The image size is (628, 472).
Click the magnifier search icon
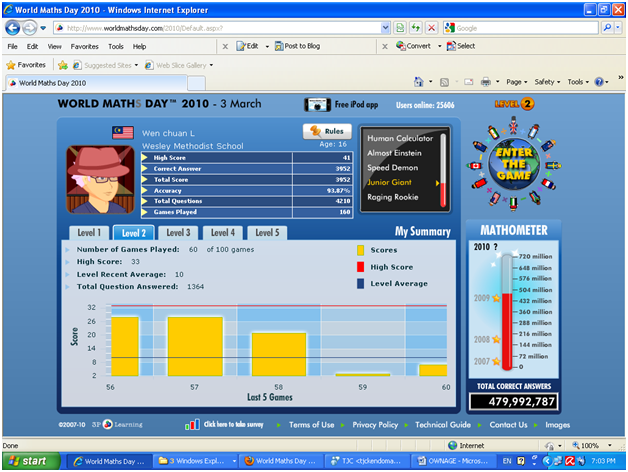click(x=607, y=28)
